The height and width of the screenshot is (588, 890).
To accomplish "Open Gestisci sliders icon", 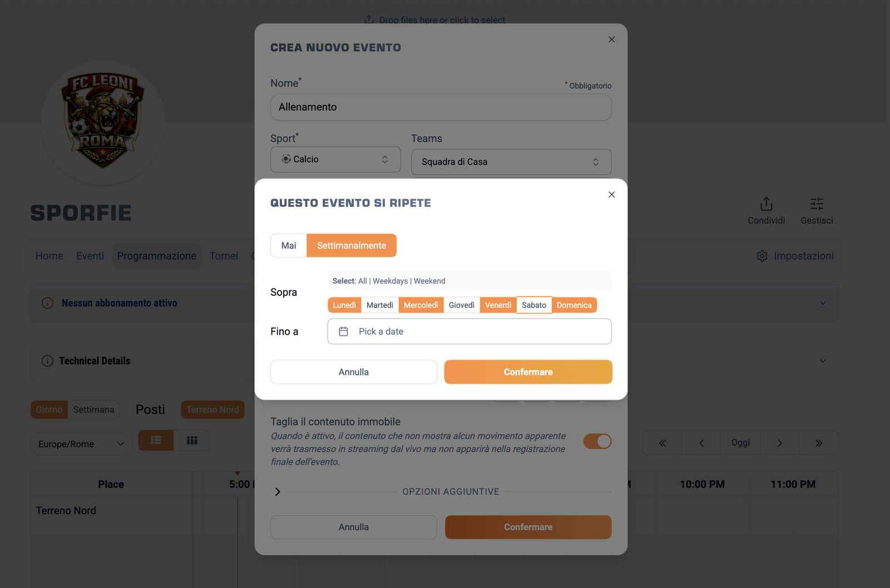I will [x=817, y=204].
